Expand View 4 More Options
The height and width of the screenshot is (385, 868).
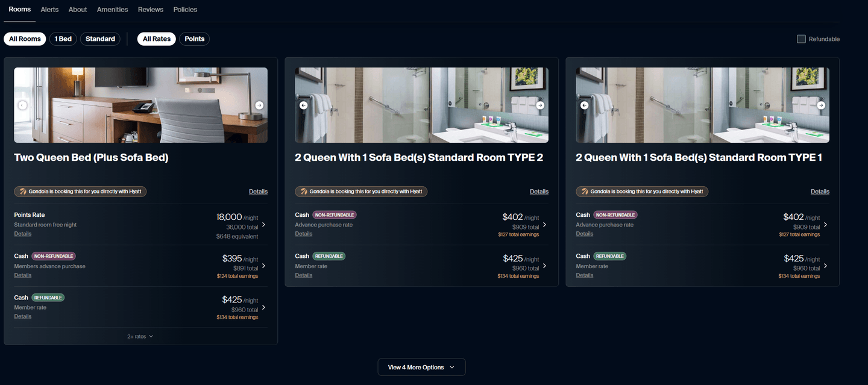[x=421, y=368]
